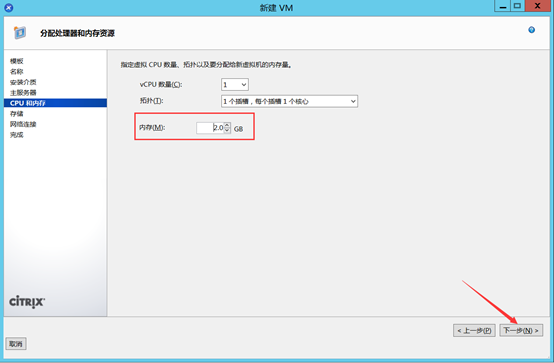Open the help icon in the header
The image size is (554, 363).
coord(531,30)
